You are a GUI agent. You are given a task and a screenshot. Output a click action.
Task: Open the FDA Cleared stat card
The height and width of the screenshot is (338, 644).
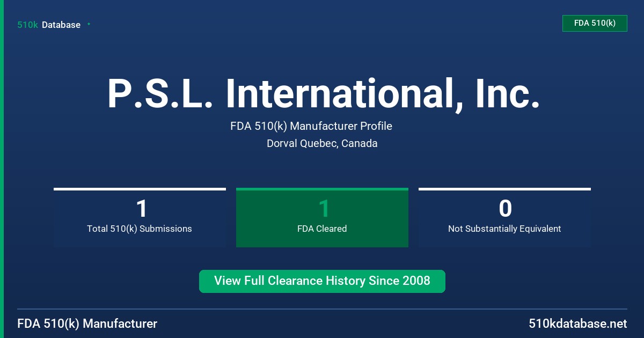pyautogui.click(x=322, y=217)
